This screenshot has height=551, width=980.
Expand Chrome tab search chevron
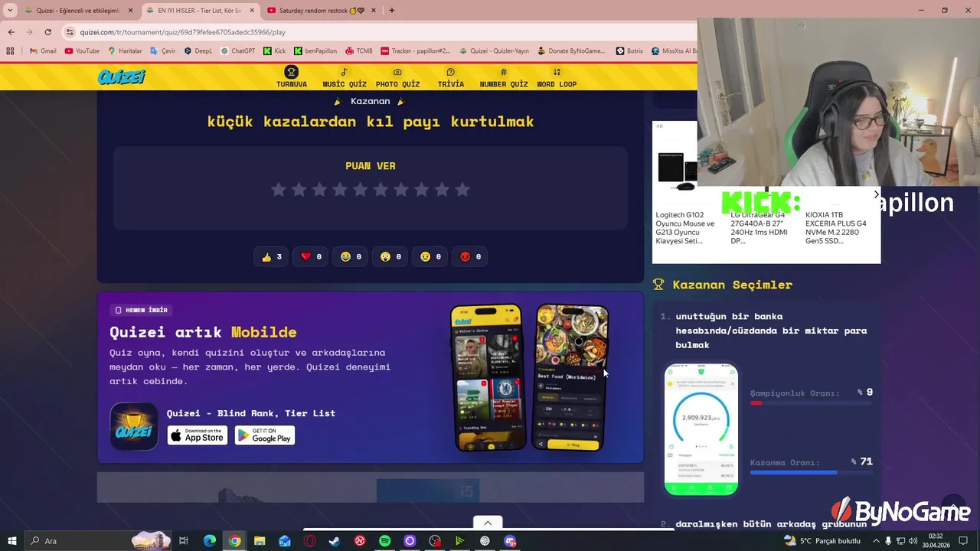tap(10, 10)
